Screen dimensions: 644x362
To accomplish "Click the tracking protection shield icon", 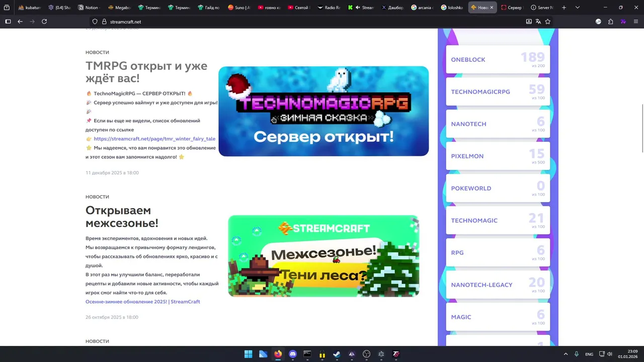I will click(95, 22).
